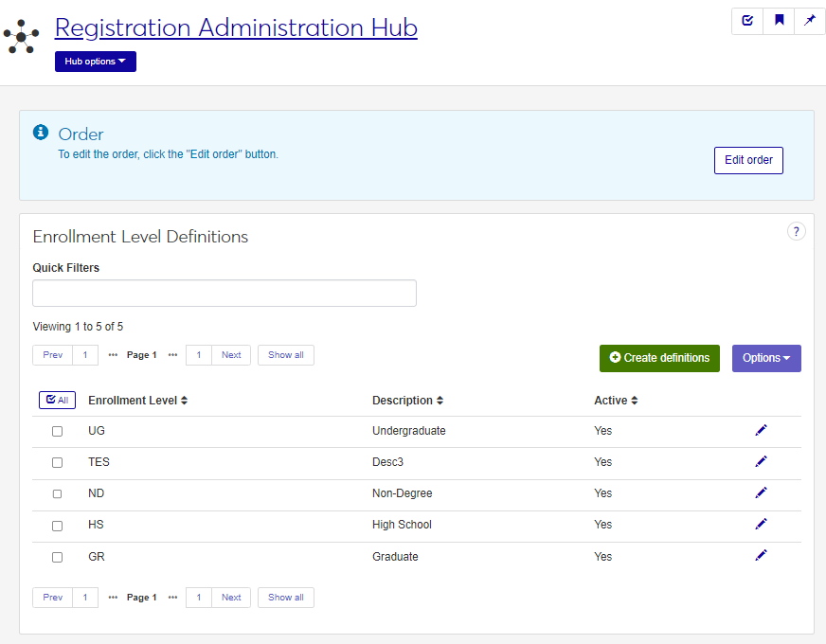
Task: Sort by Enrollment Level column header
Action: coord(137,401)
